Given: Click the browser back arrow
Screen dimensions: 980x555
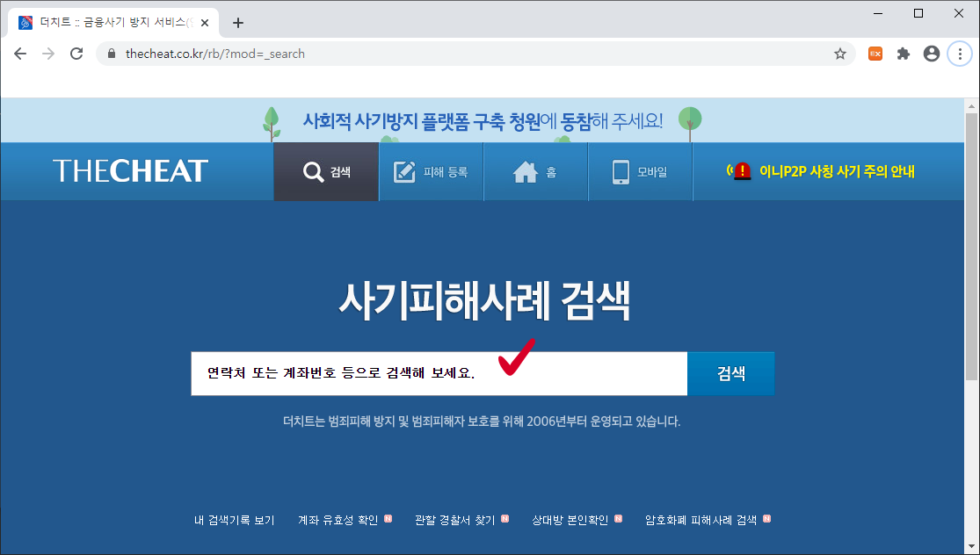Looking at the screenshot, I should pos(20,54).
